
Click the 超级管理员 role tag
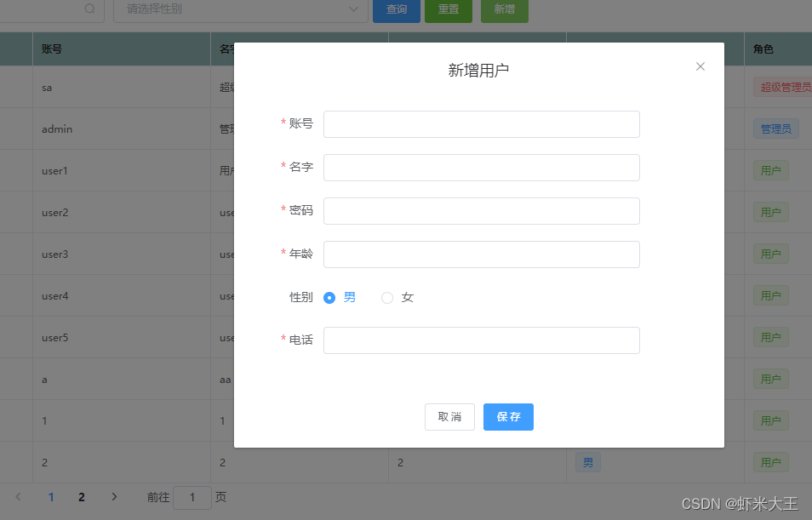[783, 88]
